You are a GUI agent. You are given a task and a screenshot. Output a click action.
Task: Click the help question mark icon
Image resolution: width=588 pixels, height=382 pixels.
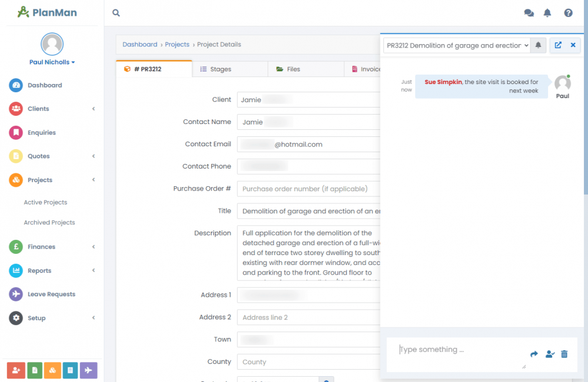point(568,13)
